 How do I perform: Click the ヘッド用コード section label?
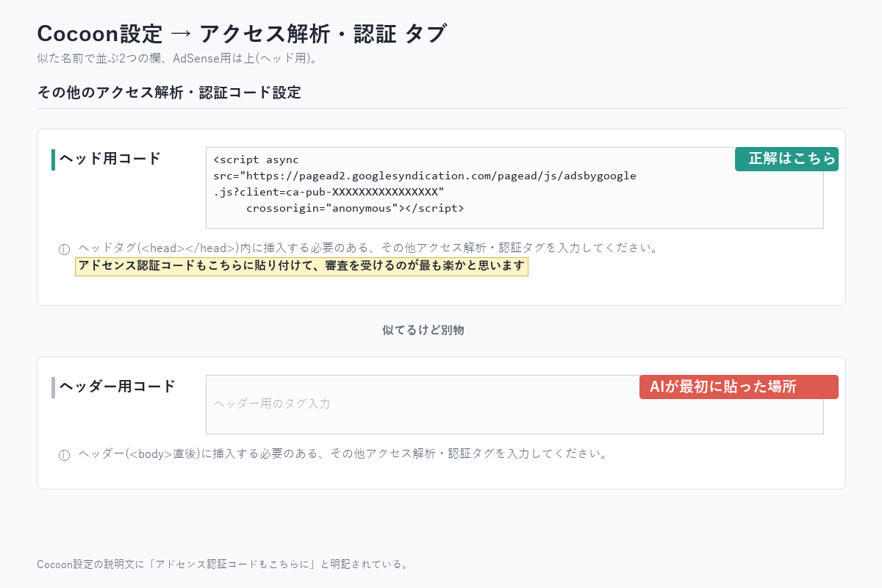[x=110, y=159]
